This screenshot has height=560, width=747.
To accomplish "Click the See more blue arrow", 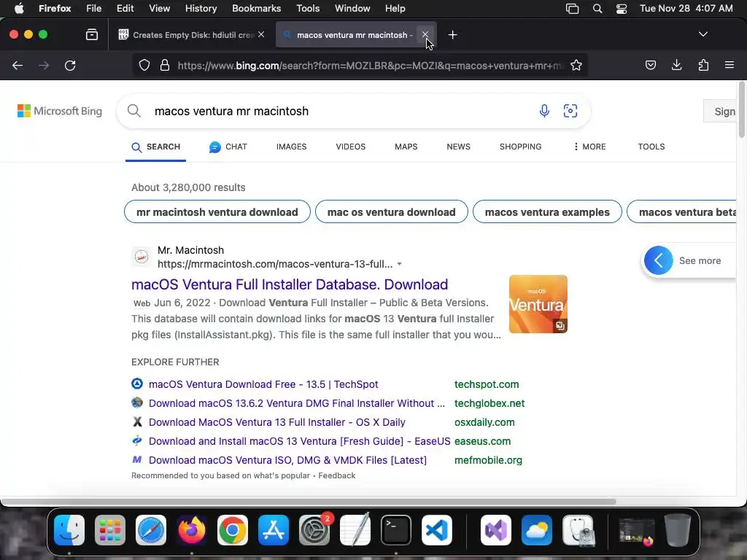I will click(659, 260).
